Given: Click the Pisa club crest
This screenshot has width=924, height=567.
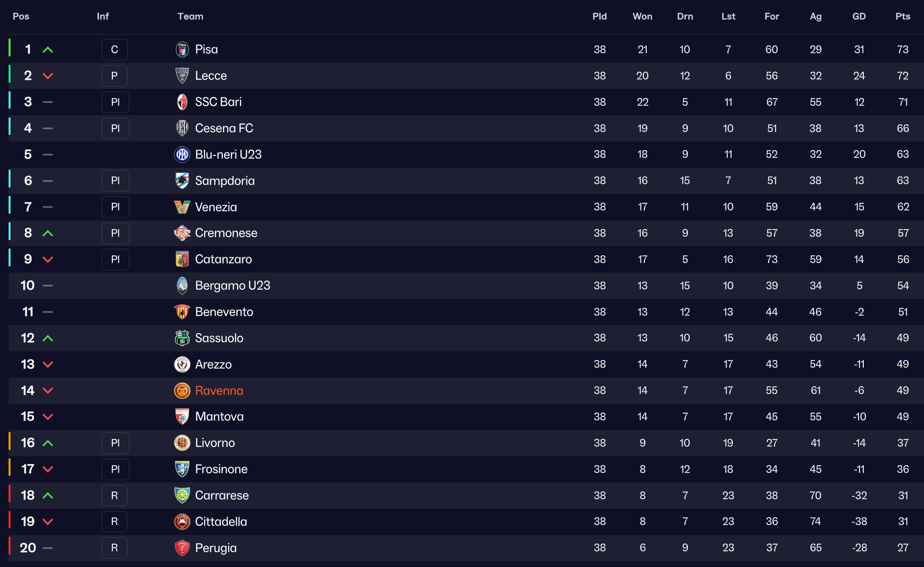Looking at the screenshot, I should click(x=182, y=49).
